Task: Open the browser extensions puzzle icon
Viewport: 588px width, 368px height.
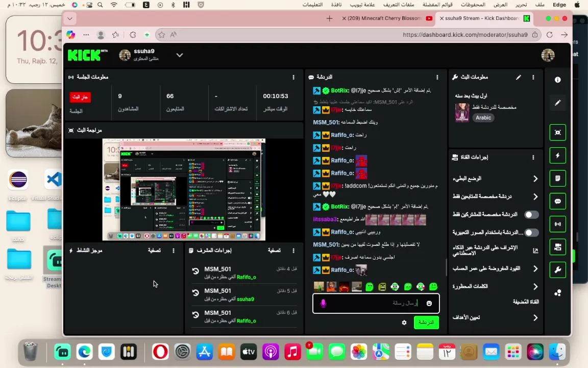Action: click(x=133, y=35)
